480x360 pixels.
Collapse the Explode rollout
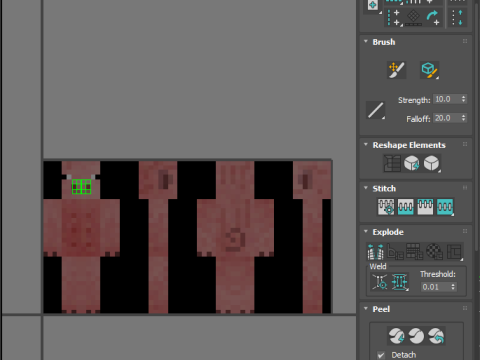[366, 231]
